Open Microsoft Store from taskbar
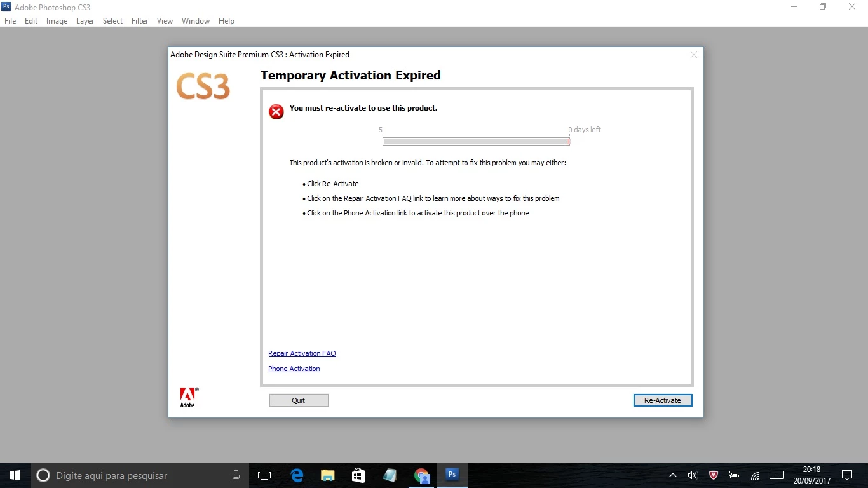 [x=358, y=475]
